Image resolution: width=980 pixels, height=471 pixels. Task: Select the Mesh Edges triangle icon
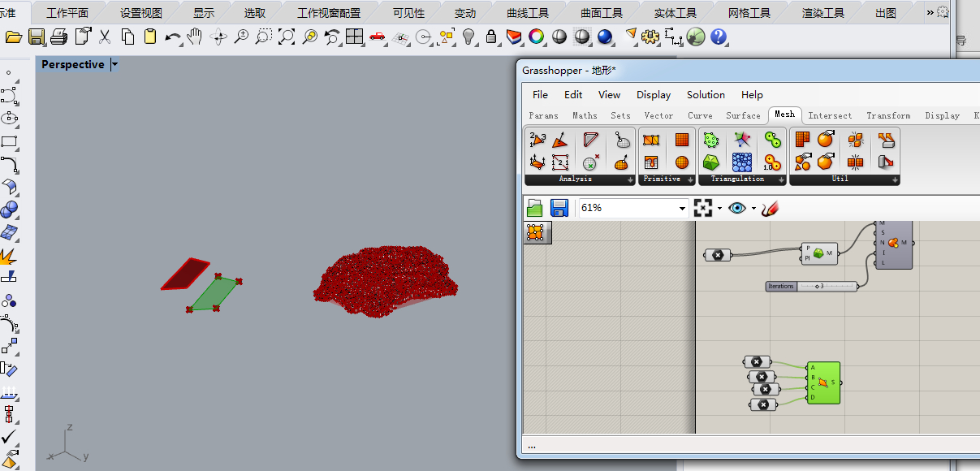[x=591, y=140]
